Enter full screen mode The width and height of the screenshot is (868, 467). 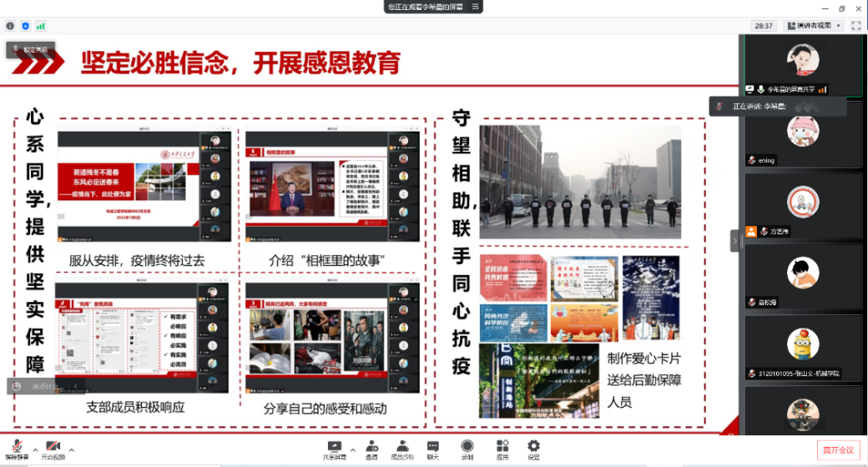(855, 26)
